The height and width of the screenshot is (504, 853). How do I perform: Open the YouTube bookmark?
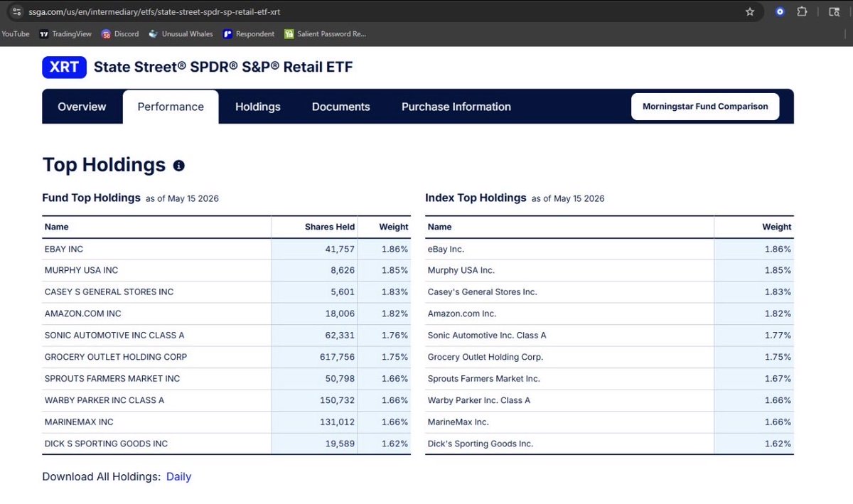click(x=15, y=33)
